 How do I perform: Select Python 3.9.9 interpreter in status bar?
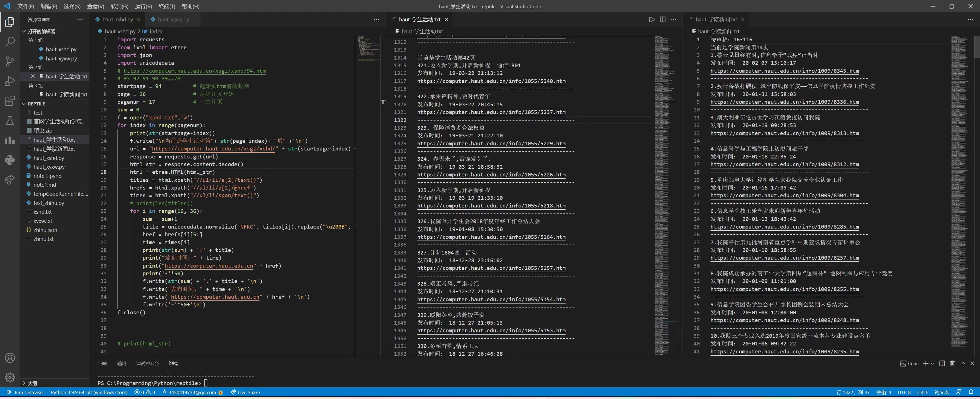[89, 392]
